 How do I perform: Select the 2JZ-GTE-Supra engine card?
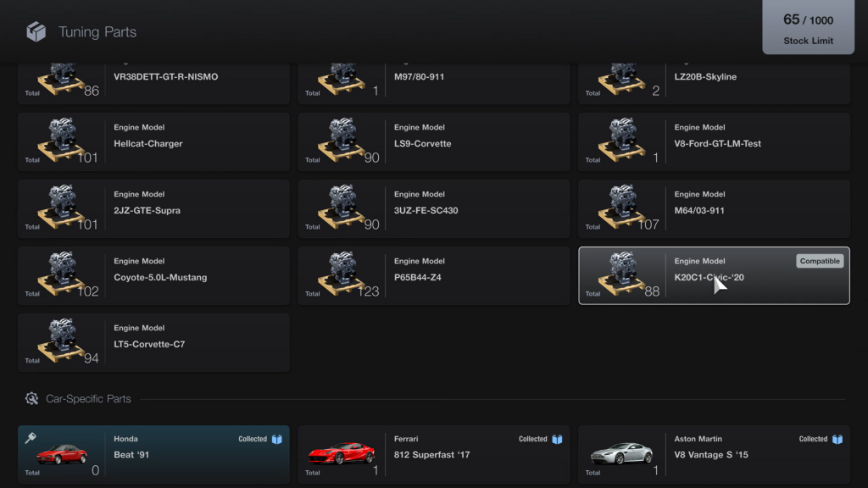pos(153,208)
